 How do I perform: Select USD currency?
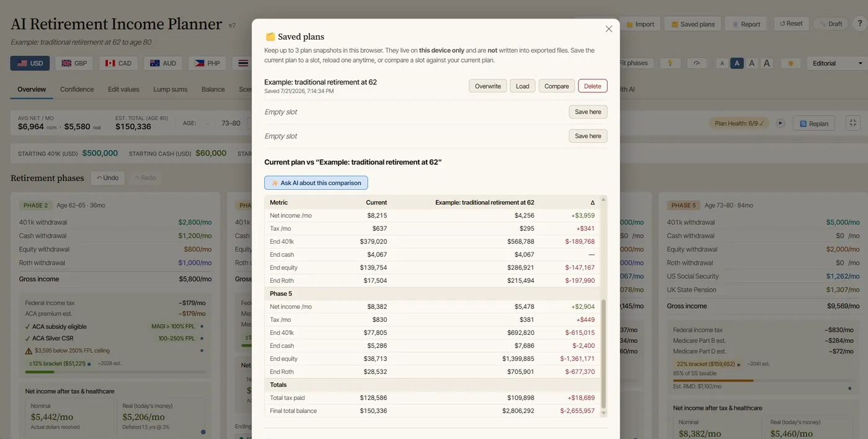30,63
